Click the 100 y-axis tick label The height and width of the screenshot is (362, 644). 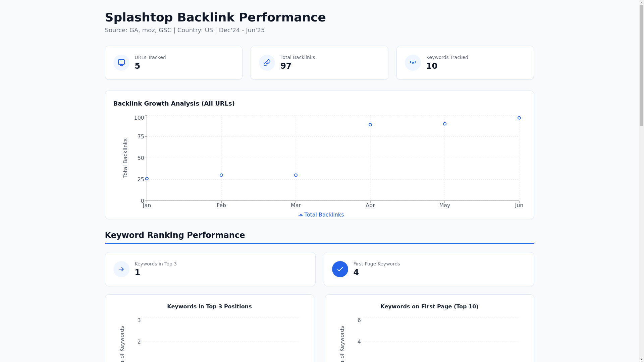[139, 118]
